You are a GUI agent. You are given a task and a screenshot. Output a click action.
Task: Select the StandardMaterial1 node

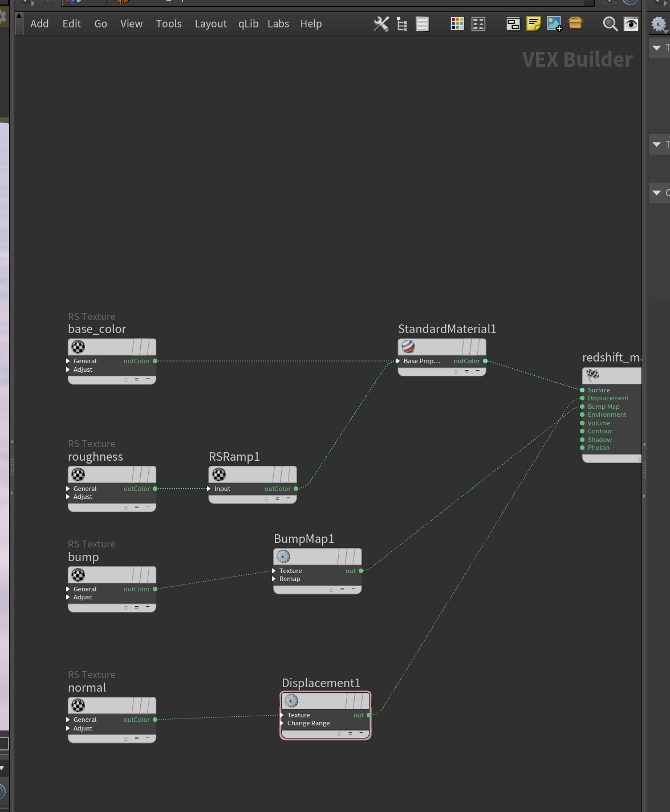pos(442,347)
